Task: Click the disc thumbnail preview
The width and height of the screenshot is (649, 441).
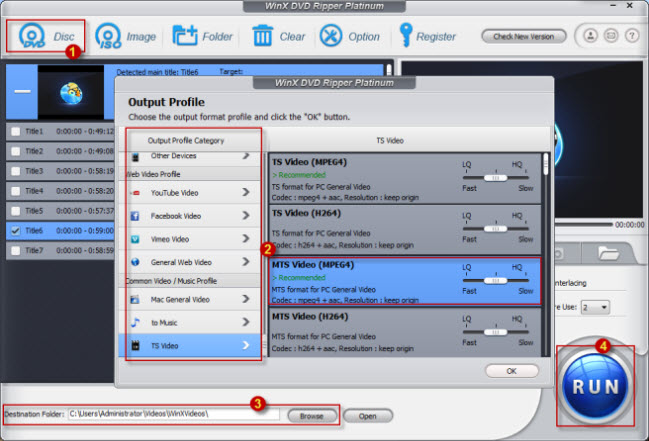Action: 71,92
